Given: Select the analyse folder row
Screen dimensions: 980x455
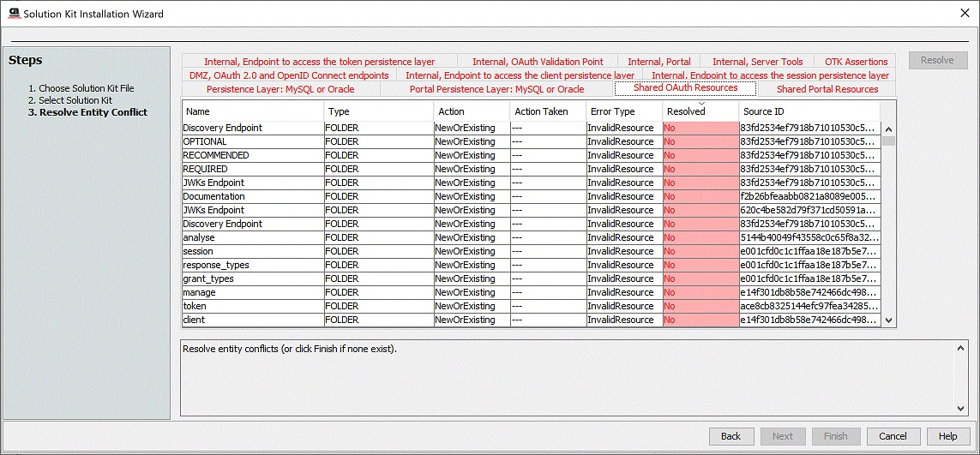Looking at the screenshot, I should [532, 237].
